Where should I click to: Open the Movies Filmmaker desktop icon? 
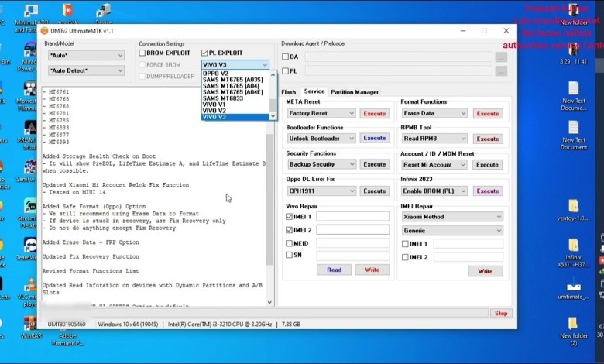[x=29, y=89]
